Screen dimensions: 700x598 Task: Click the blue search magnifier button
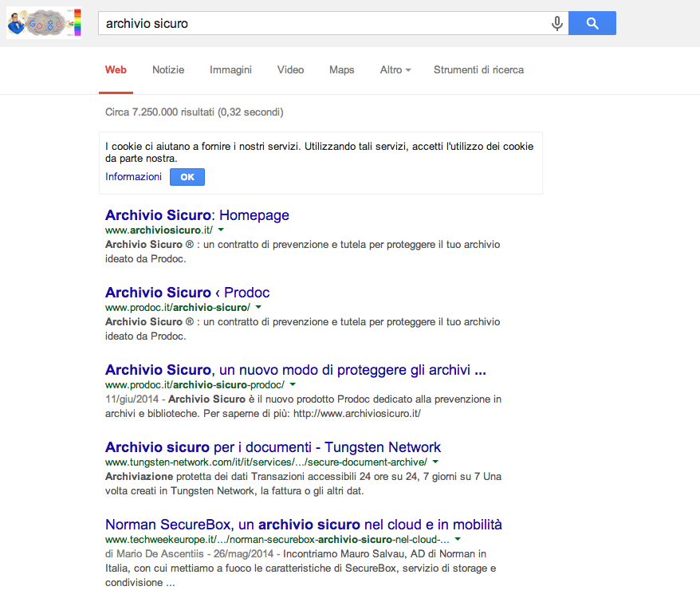[592, 23]
